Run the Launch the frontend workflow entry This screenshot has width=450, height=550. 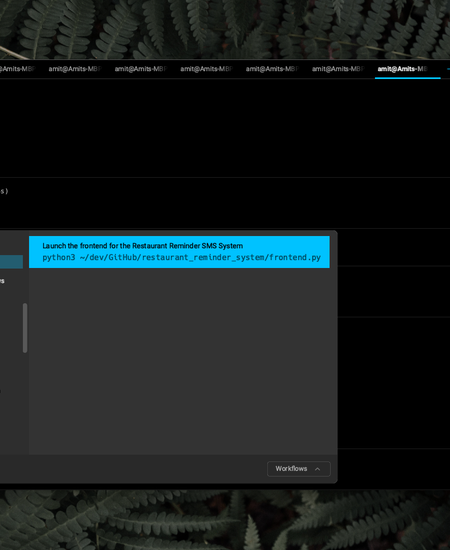(179, 252)
